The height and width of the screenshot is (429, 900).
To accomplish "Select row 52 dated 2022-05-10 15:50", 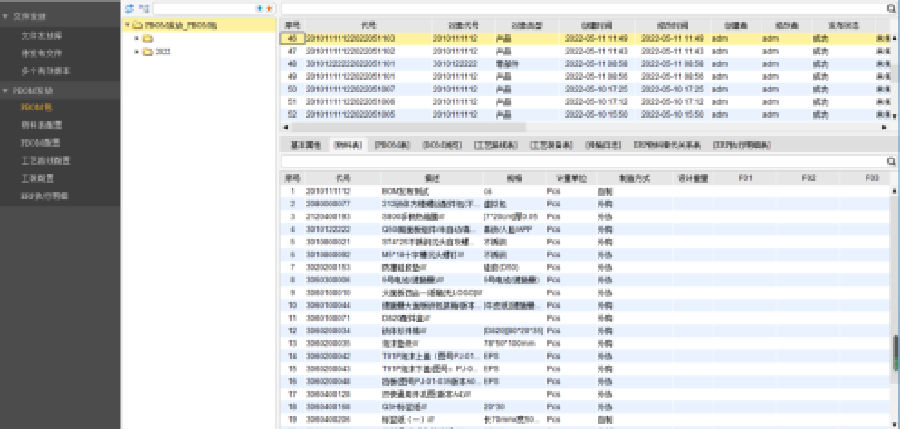I will pos(585,114).
